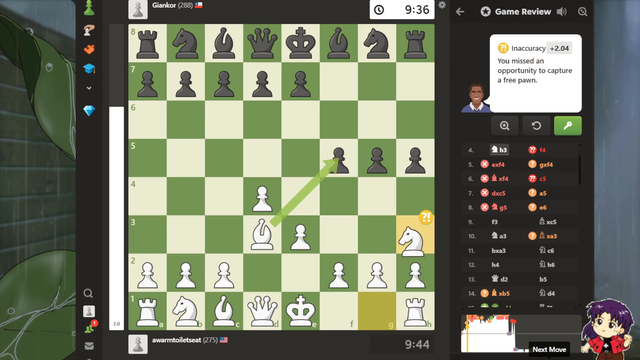Image resolution: width=640 pixels, height=360 pixels.
Task: Click awarmtoiletseat's avatar thumbnail
Action: (138, 344)
